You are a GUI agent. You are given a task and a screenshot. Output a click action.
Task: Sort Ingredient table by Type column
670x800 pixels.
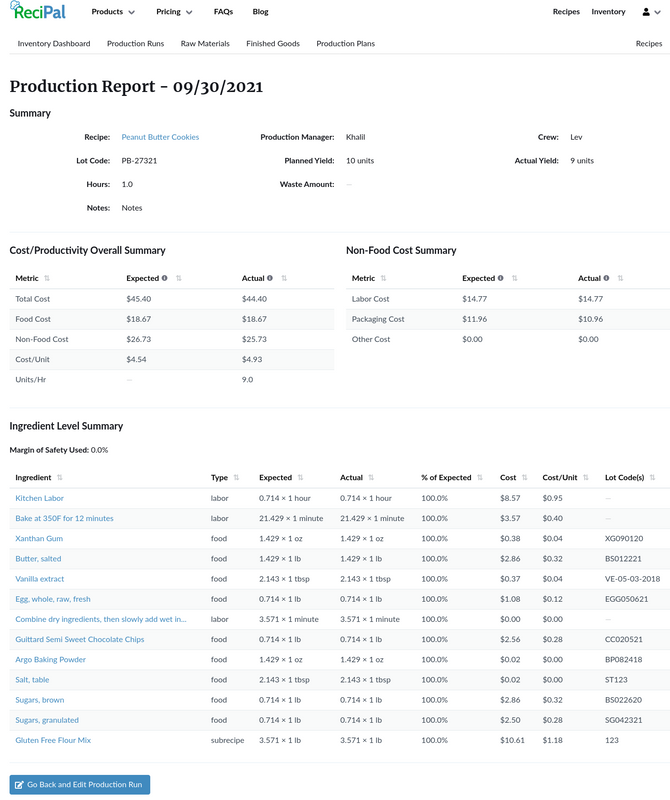coord(237,478)
